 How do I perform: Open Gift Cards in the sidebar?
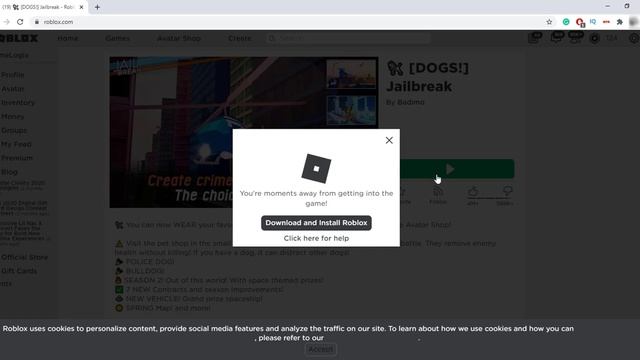click(19, 271)
